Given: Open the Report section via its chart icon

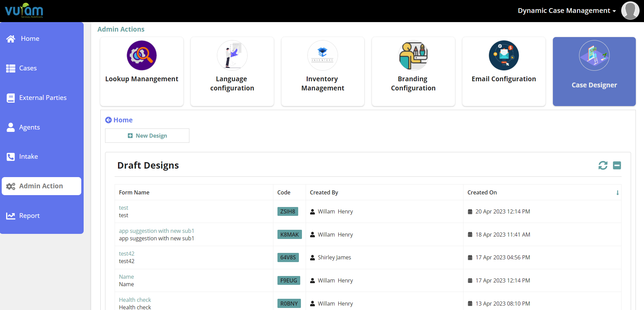Looking at the screenshot, I should pyautogui.click(x=11, y=216).
